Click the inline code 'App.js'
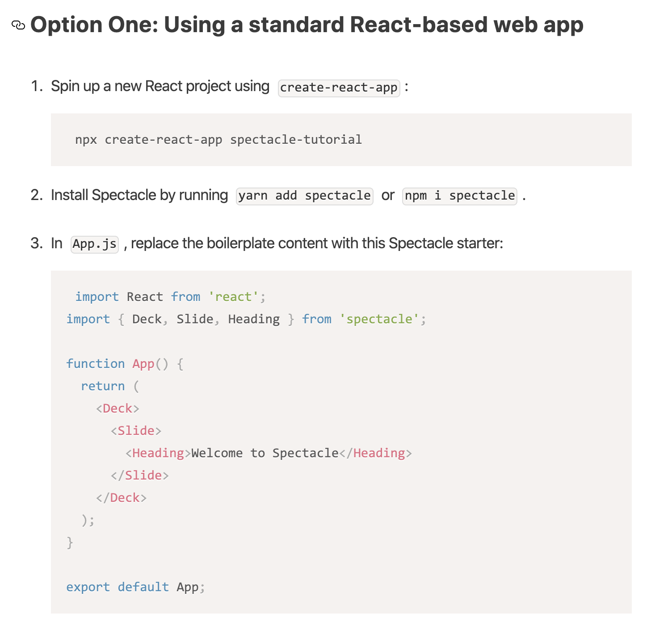 (x=95, y=244)
